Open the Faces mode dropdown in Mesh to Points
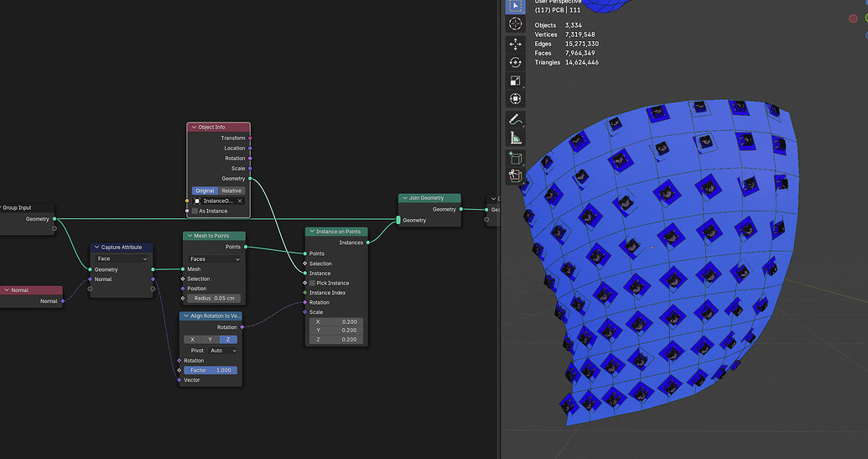868x459 pixels. [x=214, y=259]
